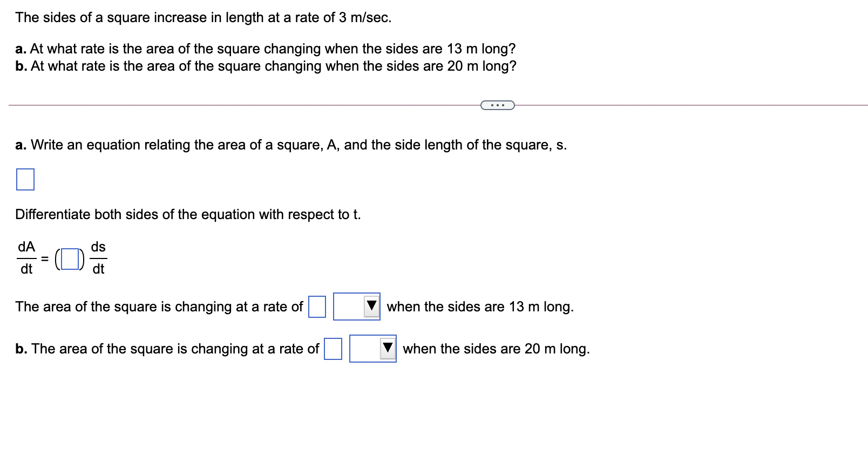The width and height of the screenshot is (868, 463).
Task: Select the blue answer square below part a
Action: click(25, 179)
